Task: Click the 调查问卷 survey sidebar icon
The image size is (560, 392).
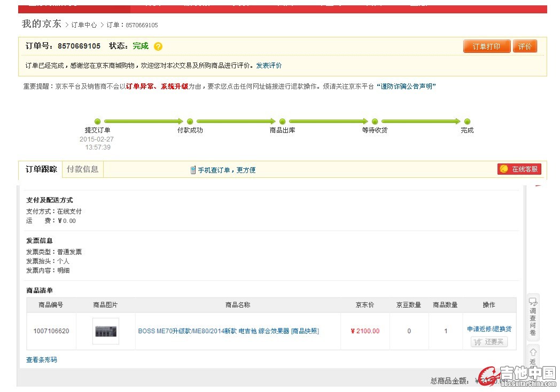Action: 533,303
